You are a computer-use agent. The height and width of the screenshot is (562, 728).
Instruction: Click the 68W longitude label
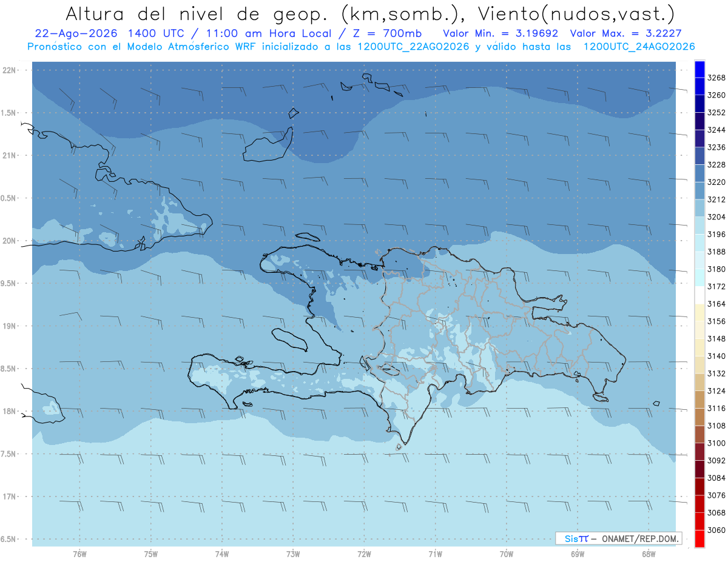(649, 554)
